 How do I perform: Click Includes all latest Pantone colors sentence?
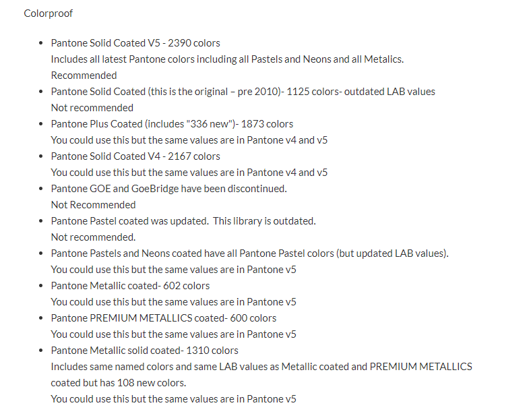[227, 59]
